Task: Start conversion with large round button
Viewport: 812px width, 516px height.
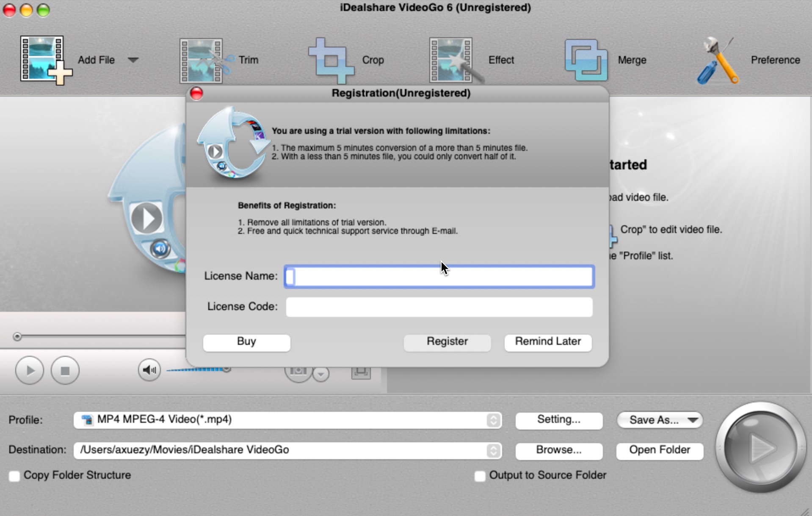Action: [760, 447]
